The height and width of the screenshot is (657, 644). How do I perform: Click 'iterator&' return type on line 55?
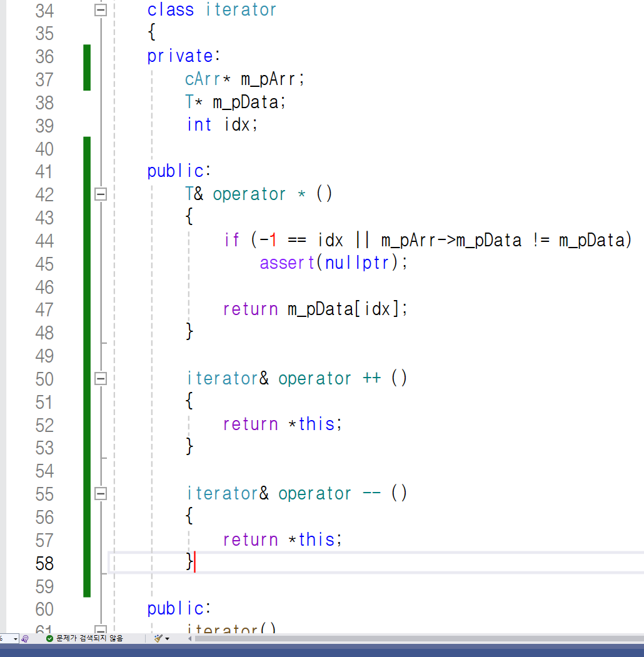pos(228,493)
